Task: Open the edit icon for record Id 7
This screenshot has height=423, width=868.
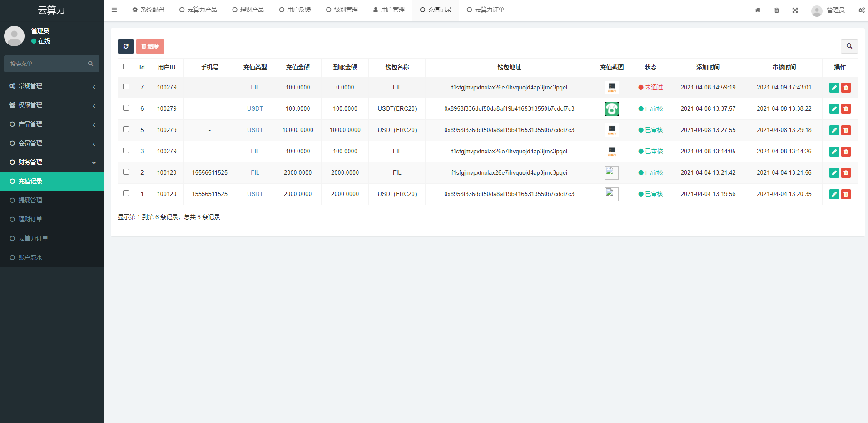Action: click(x=834, y=87)
